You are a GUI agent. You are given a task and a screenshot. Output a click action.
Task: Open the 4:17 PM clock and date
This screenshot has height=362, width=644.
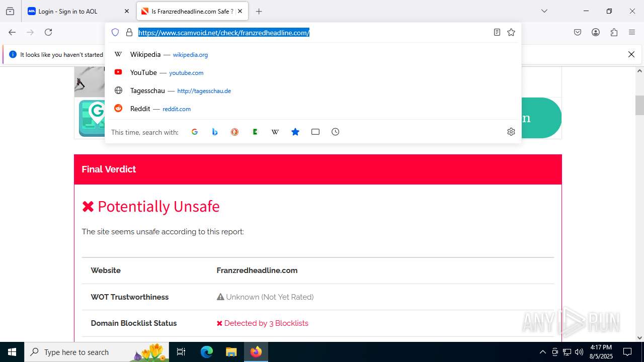[x=601, y=352]
